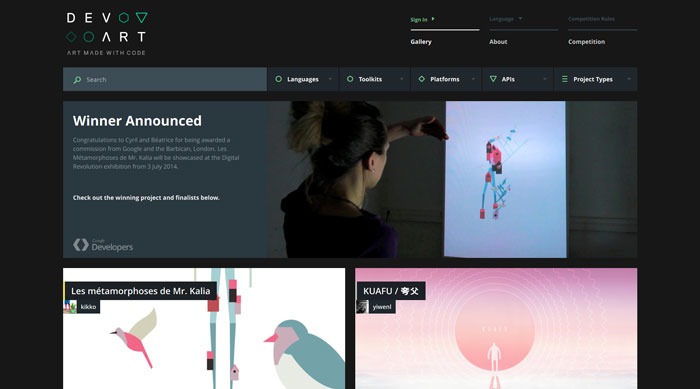Viewport: 700px width, 389px height.
Task: Click yiwenl's avatar thumbnail
Action: click(x=362, y=306)
